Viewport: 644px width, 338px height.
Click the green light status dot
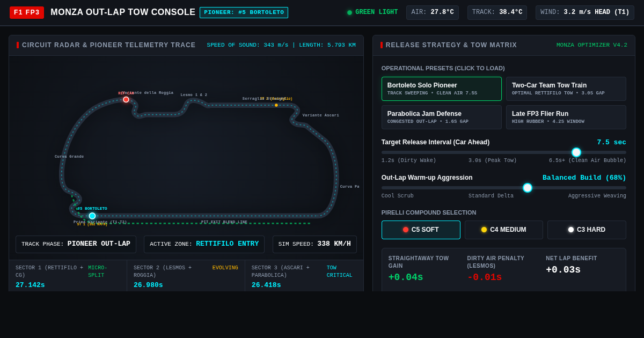[349, 12]
